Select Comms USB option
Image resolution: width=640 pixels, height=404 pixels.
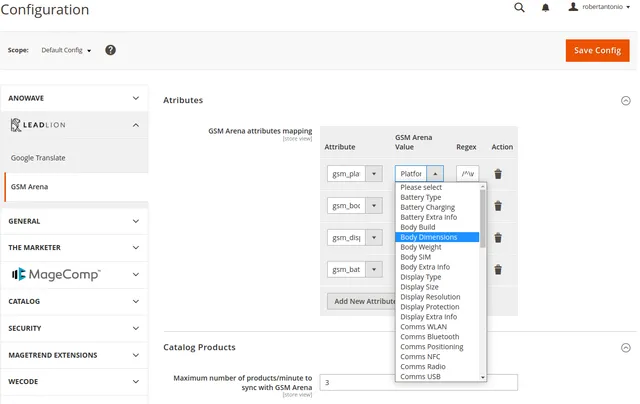tap(437, 377)
